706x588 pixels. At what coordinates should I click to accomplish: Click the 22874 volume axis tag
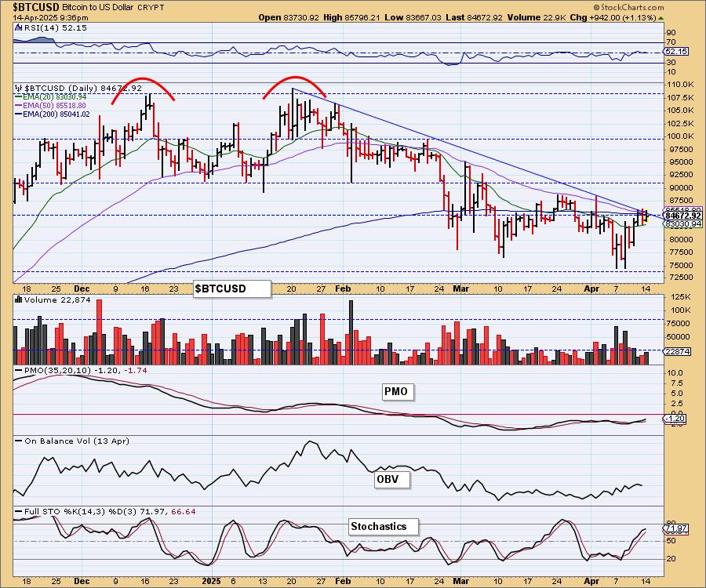pyautogui.click(x=677, y=351)
